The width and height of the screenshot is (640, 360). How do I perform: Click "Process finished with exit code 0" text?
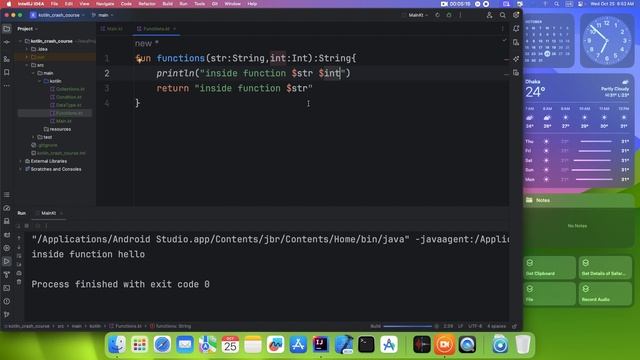pyautogui.click(x=120, y=284)
